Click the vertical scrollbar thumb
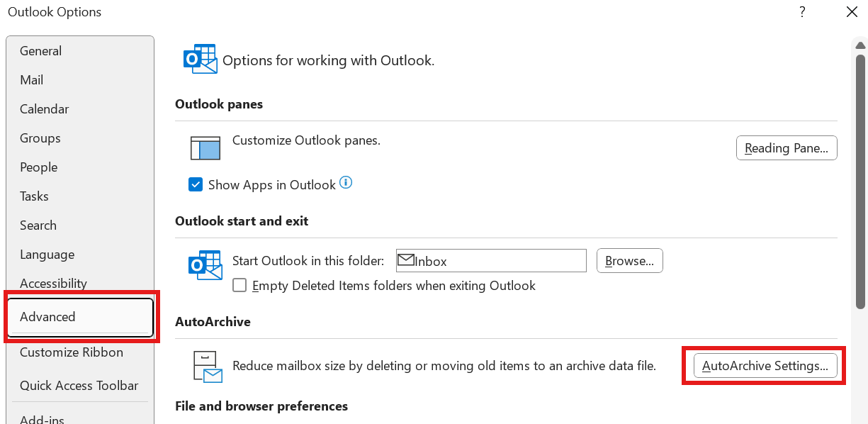 point(860,177)
